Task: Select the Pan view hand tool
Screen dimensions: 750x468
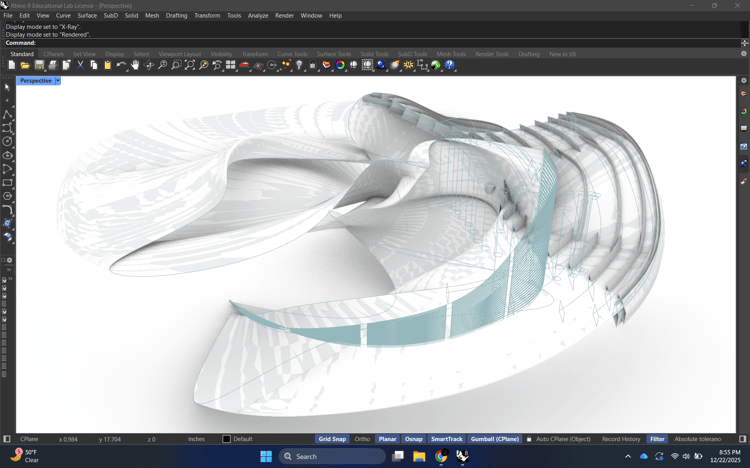Action: pos(135,65)
